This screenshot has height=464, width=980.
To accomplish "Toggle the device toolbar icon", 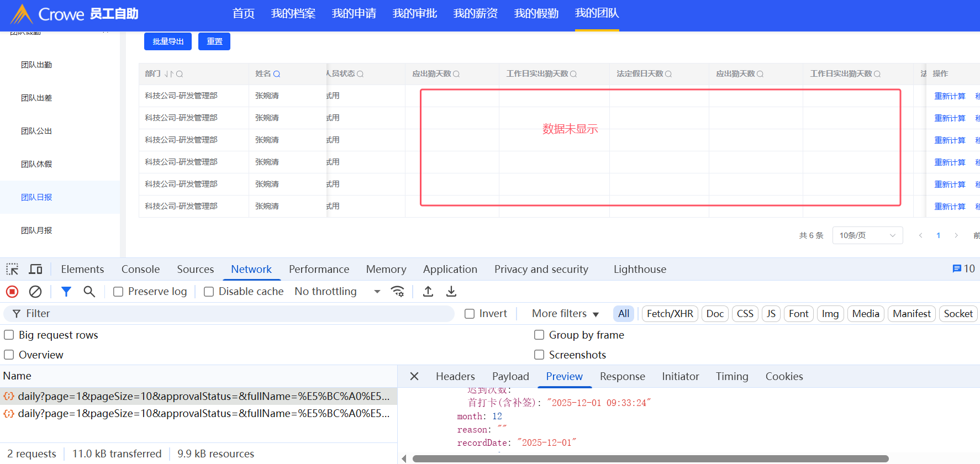I will [x=35, y=270].
